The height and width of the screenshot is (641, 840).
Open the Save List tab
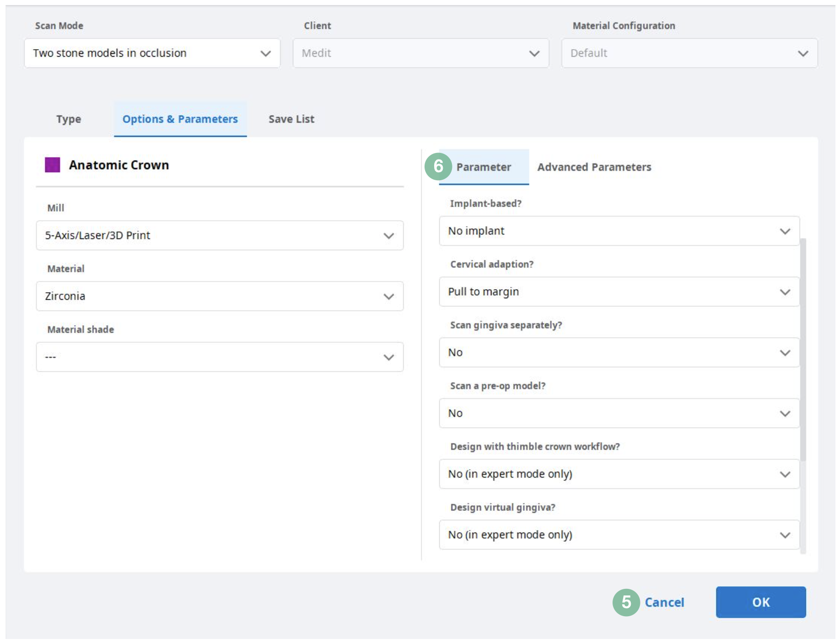(291, 119)
